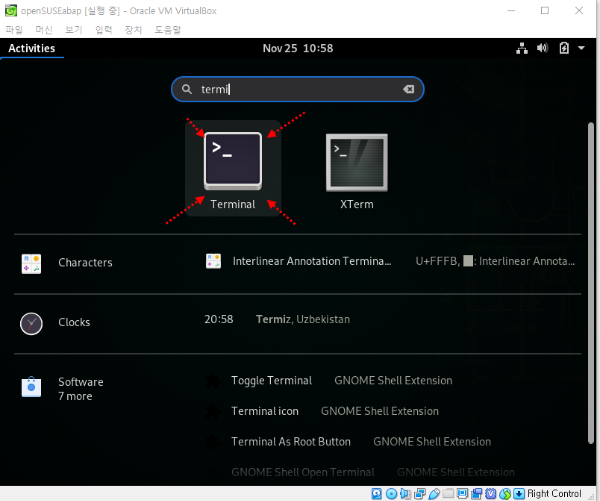Click the search magnifier icon
Image resolution: width=600 pixels, height=501 pixels.
point(186,89)
